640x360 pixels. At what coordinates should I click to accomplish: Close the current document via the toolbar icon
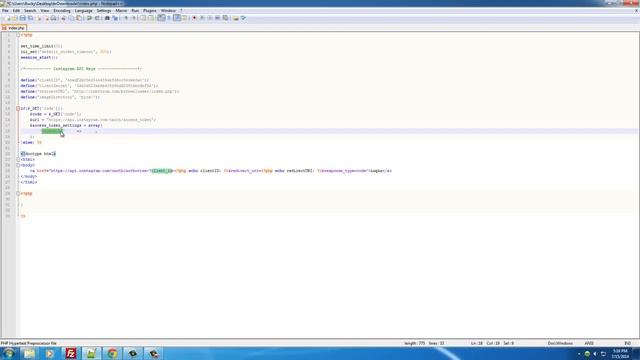39,18
